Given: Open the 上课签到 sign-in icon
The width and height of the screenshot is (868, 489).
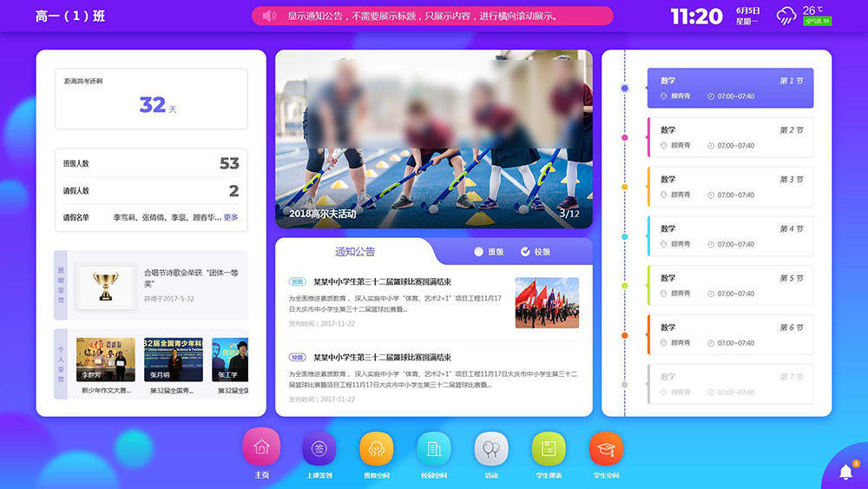Looking at the screenshot, I should (x=319, y=448).
